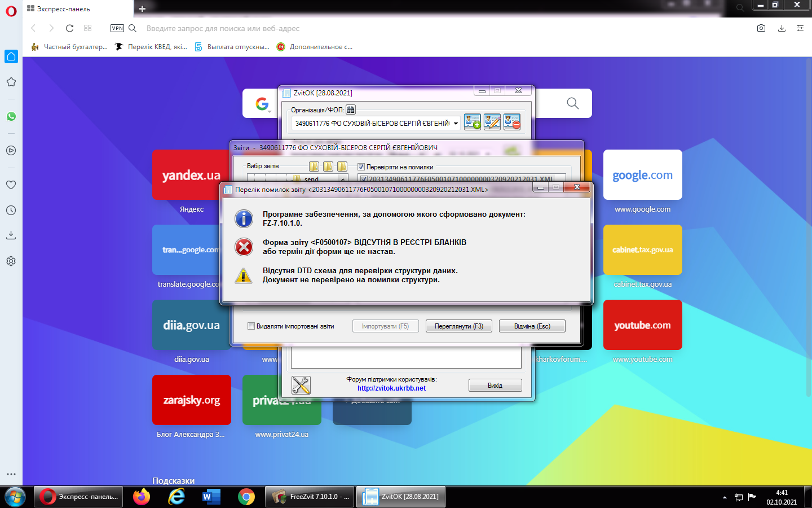Open the sidebar downloads arrow icon

point(11,235)
